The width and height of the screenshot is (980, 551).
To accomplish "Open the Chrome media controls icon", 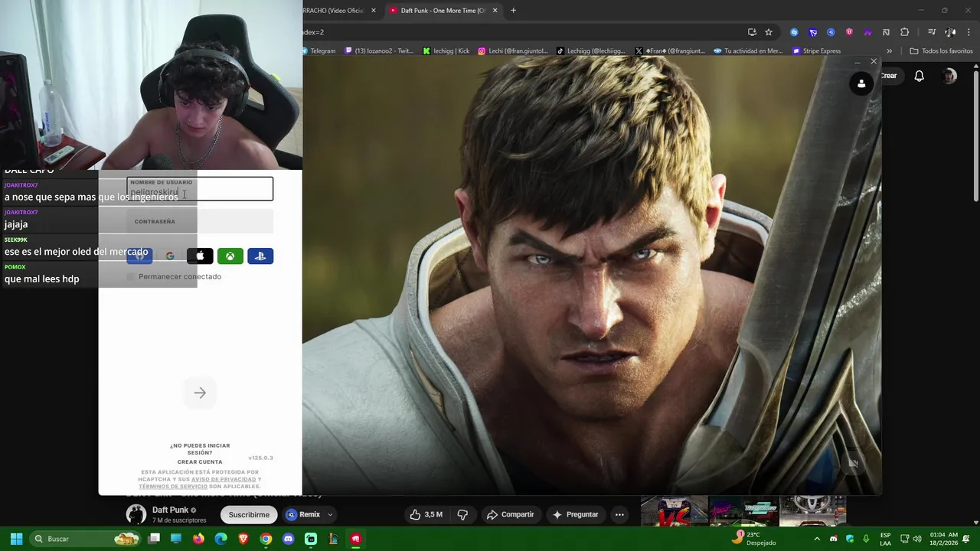I will coord(932,32).
